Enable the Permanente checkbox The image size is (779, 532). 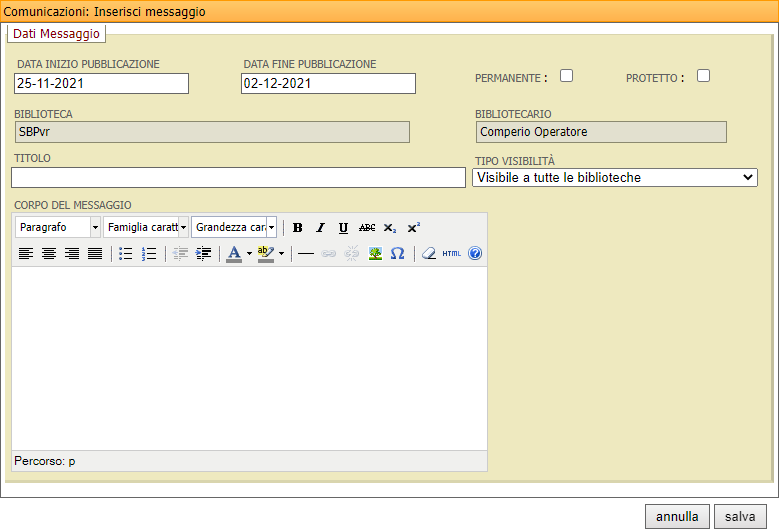point(566,76)
